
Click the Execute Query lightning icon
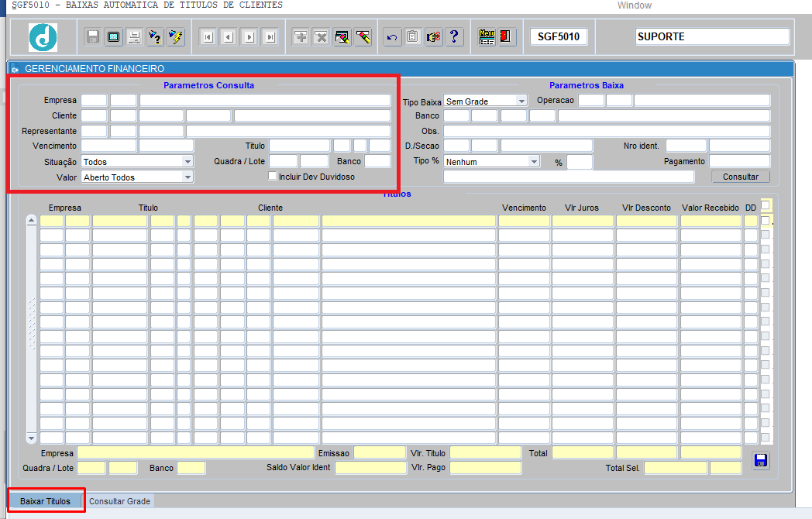point(176,36)
